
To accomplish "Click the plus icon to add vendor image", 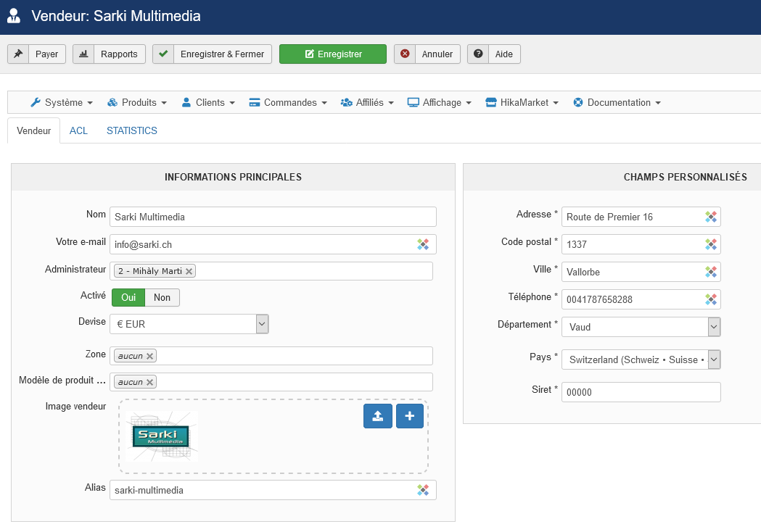I will click(409, 416).
